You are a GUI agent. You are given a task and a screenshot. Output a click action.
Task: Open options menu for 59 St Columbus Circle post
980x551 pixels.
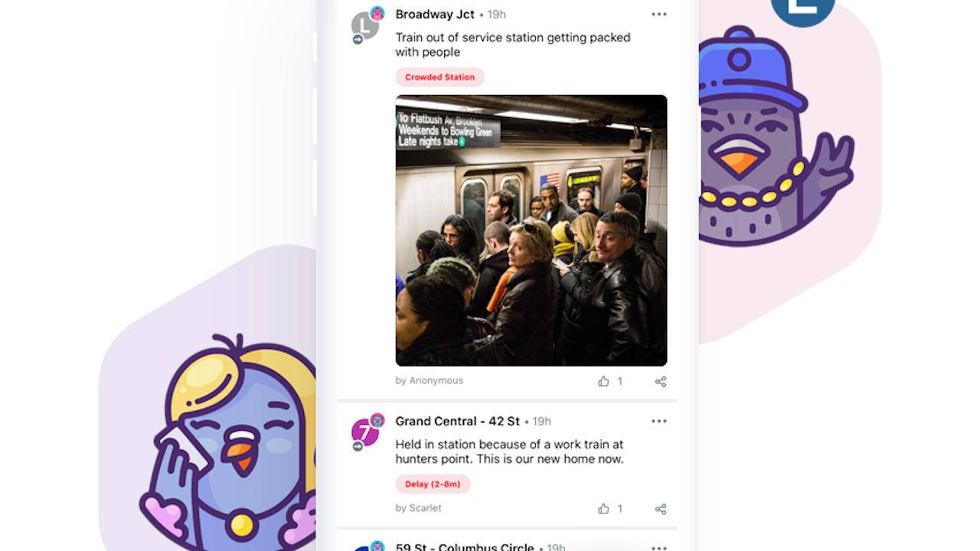[658, 548]
